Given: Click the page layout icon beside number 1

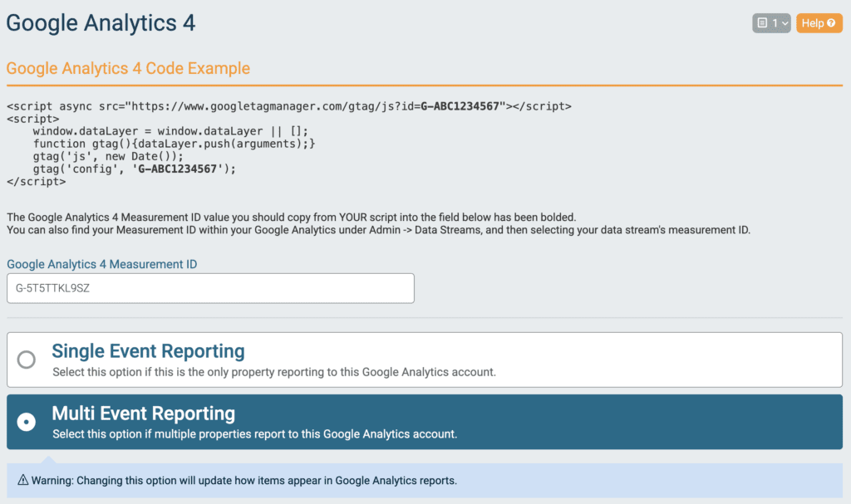Looking at the screenshot, I should 763,23.
